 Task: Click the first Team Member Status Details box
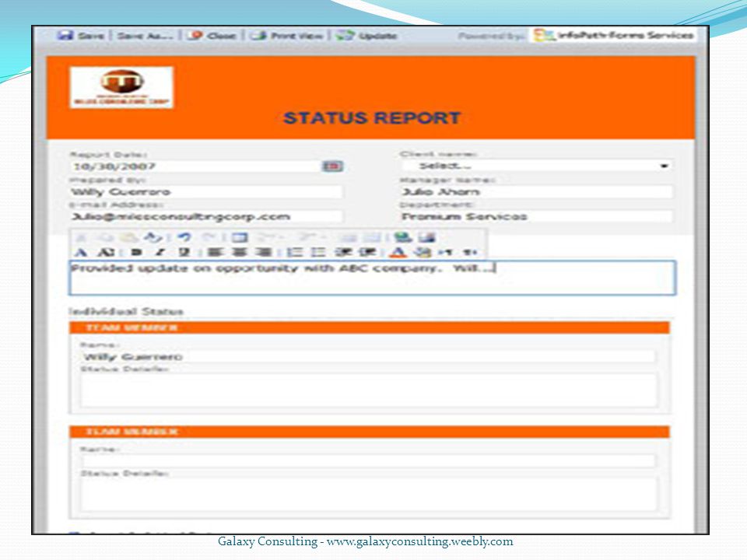[x=369, y=390]
